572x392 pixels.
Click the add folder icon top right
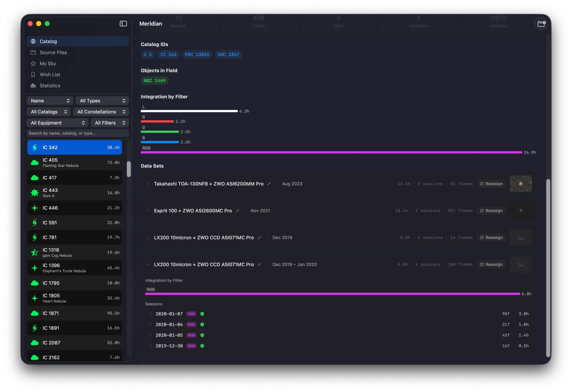click(541, 24)
